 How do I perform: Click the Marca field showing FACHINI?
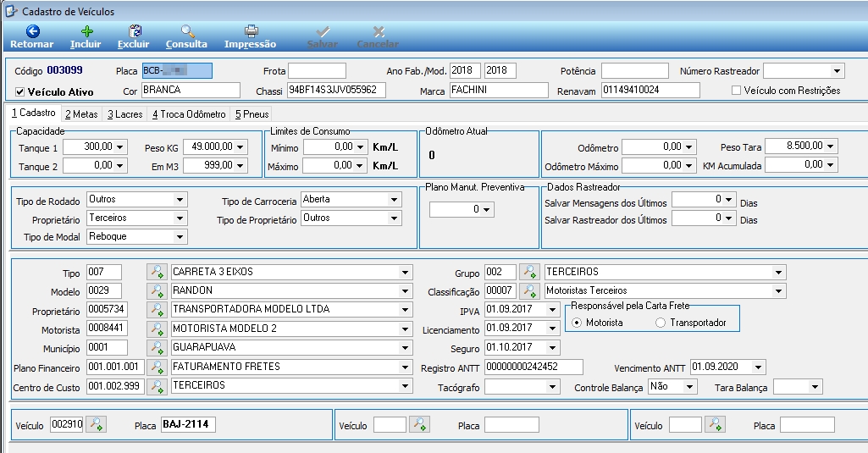(499, 90)
